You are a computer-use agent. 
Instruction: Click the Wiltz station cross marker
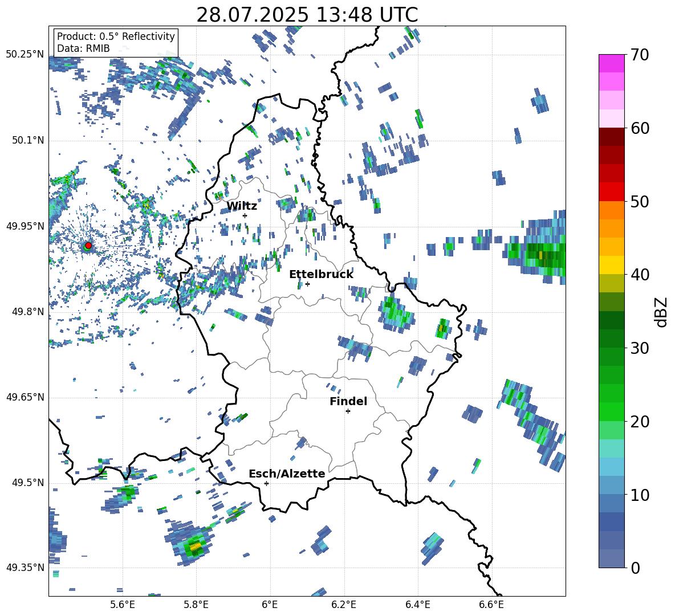pos(245,215)
